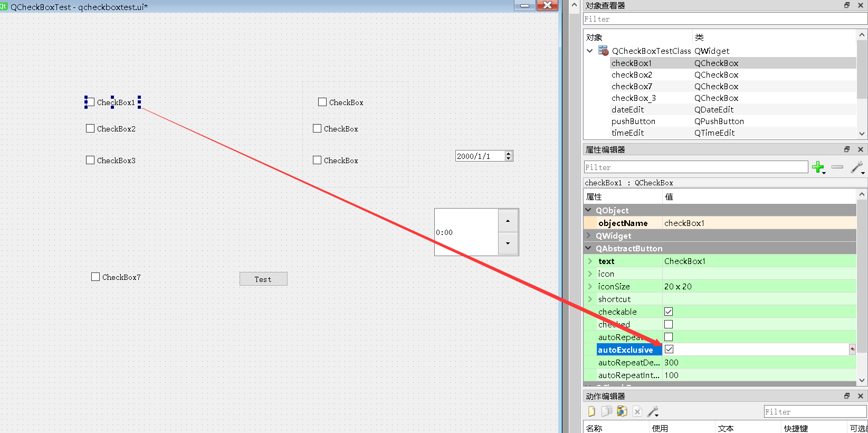
Task: Close the object inspector panel
Action: coord(861,5)
